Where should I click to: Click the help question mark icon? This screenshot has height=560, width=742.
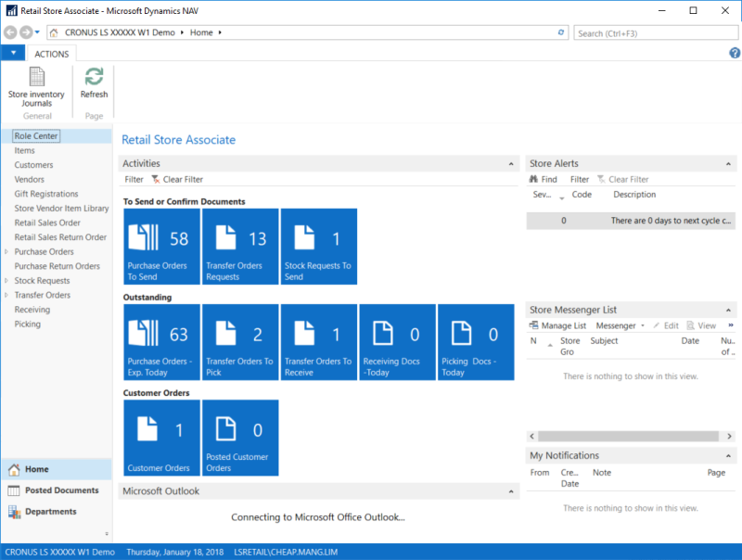coord(735,54)
